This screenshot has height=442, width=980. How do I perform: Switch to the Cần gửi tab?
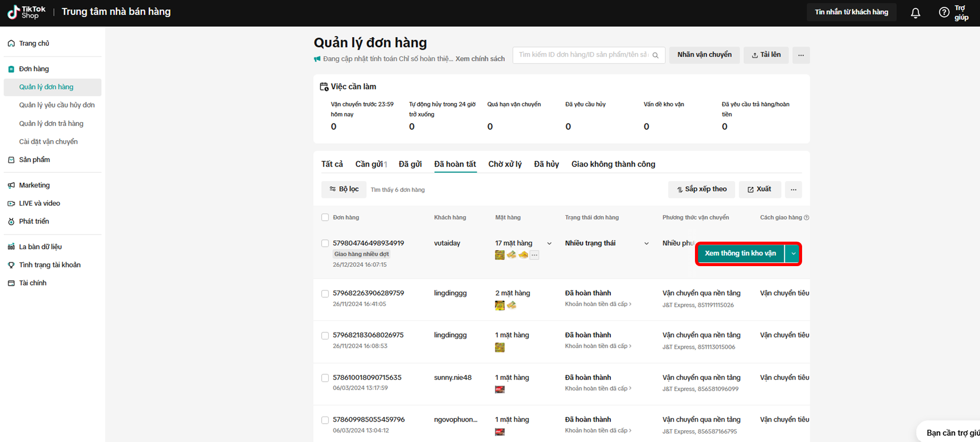click(371, 164)
